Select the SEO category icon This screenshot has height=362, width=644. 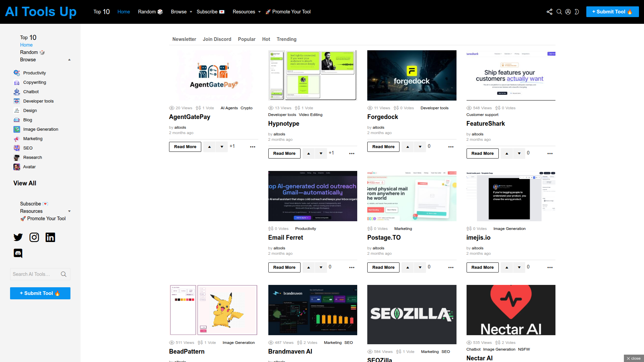(x=17, y=148)
